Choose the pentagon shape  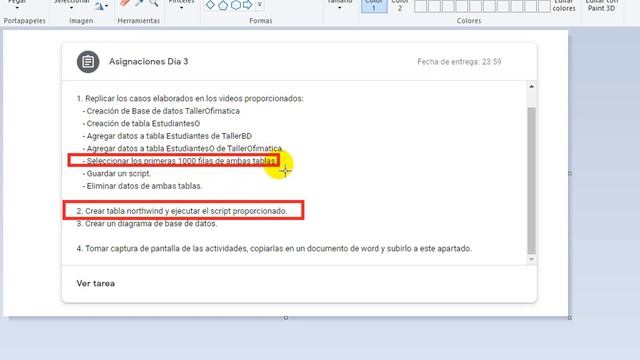pos(223,5)
